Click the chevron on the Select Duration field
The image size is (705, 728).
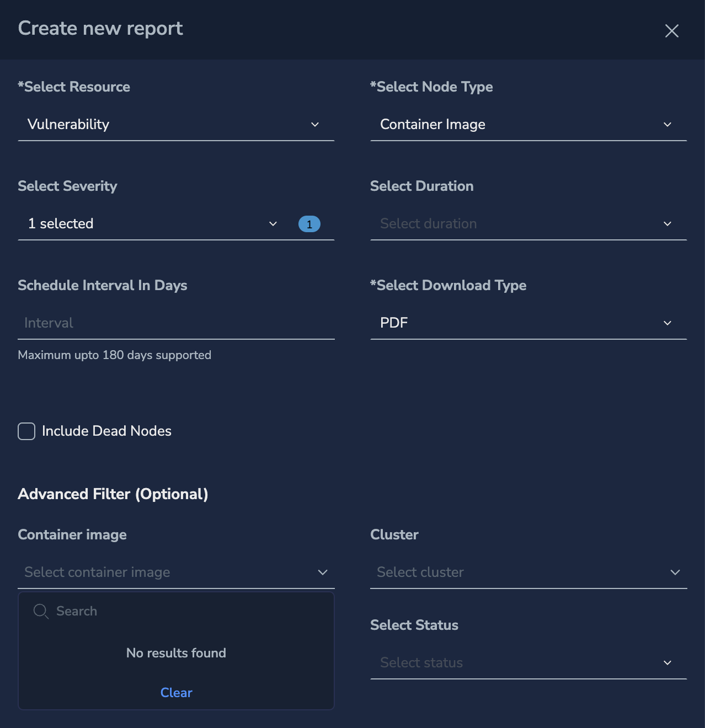click(x=667, y=224)
